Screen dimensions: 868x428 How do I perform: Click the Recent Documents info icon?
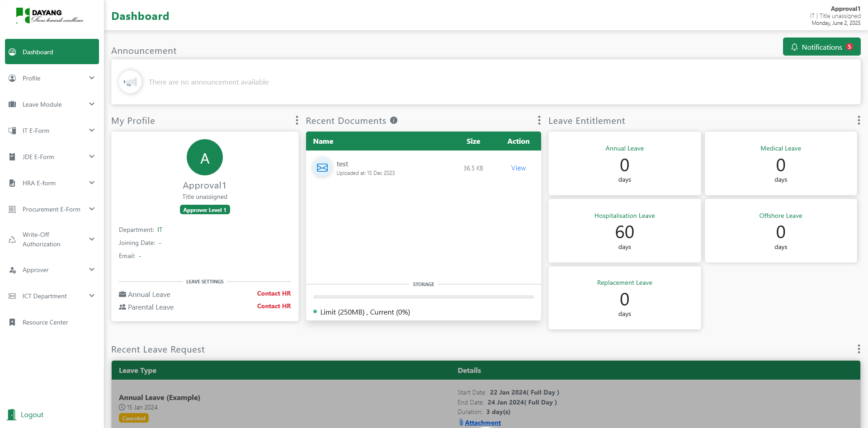click(394, 120)
